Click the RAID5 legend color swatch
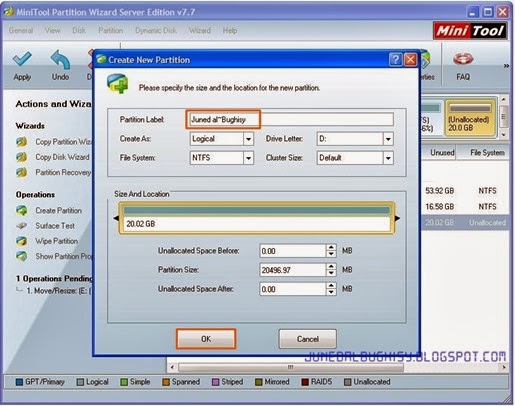515x406 pixels. (x=305, y=382)
